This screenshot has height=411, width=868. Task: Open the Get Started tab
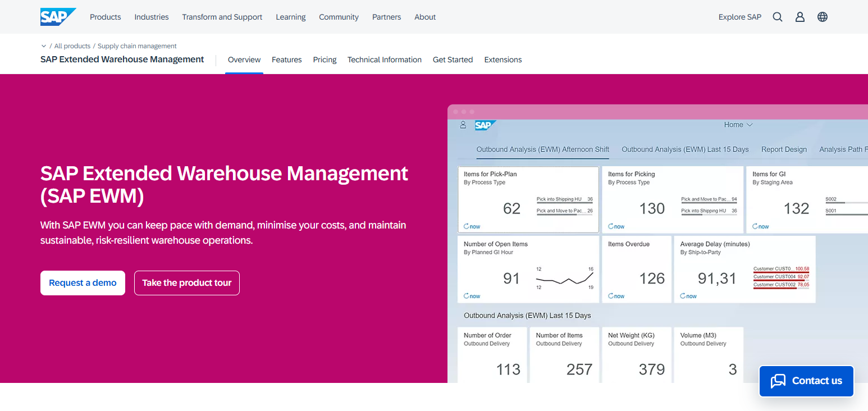pos(453,60)
